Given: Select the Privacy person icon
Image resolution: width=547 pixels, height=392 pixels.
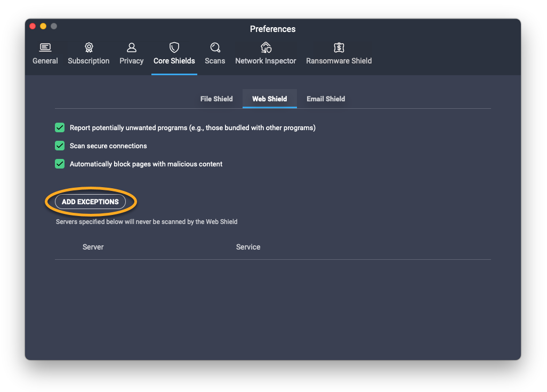Looking at the screenshot, I should point(131,47).
